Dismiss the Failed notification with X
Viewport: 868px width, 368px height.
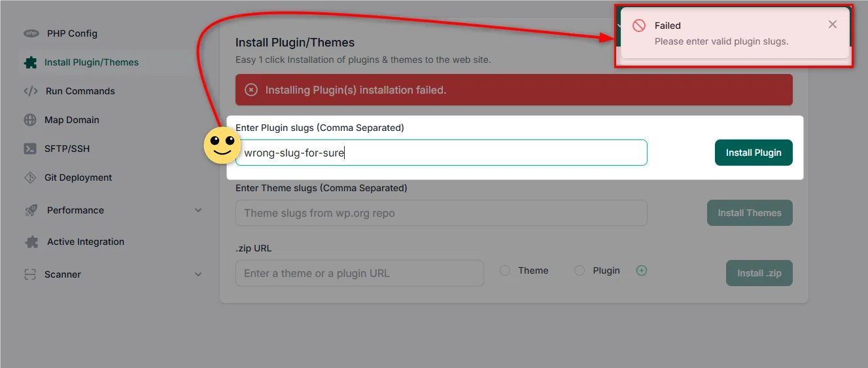(833, 24)
